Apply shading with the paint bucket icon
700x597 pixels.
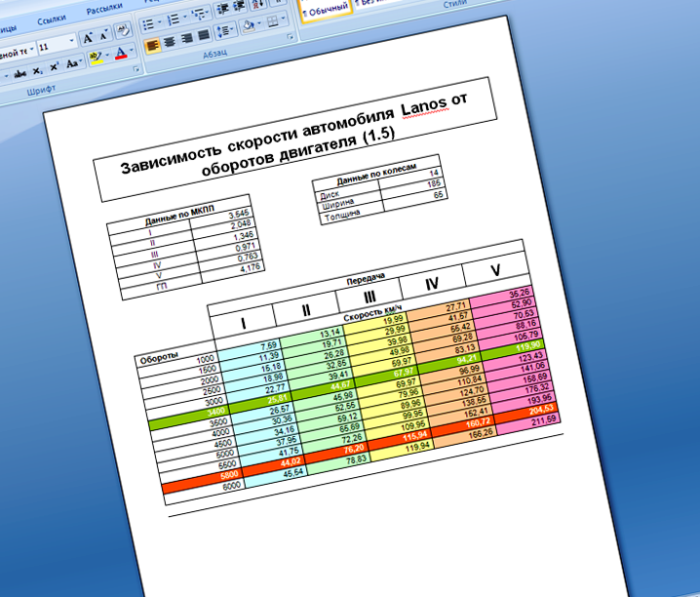coord(248,26)
